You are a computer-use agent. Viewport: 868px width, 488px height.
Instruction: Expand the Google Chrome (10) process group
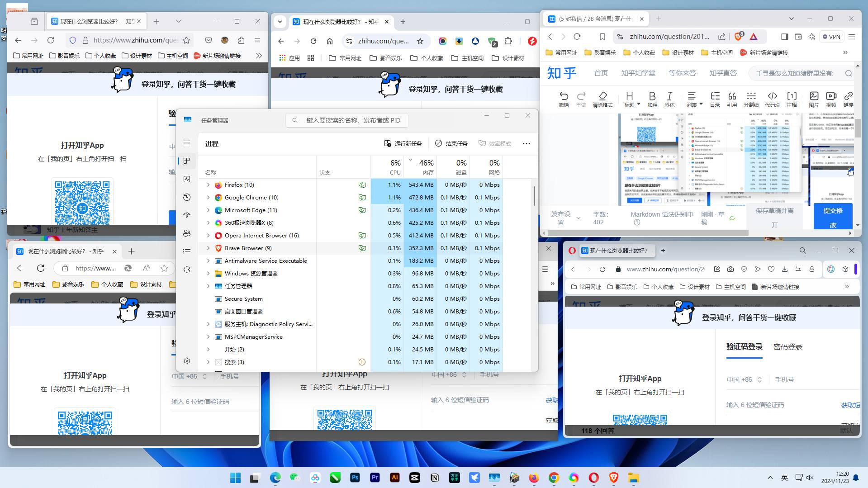tap(208, 198)
